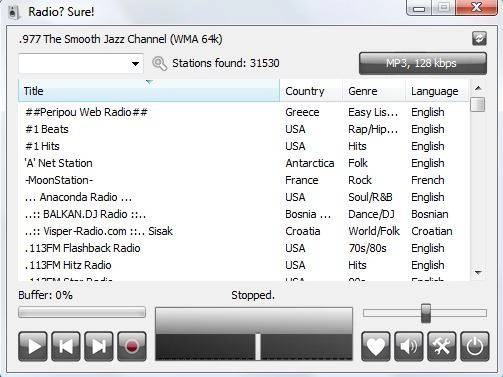Click the World/Folk genre cell
The width and height of the screenshot is (503, 377).
click(x=374, y=231)
